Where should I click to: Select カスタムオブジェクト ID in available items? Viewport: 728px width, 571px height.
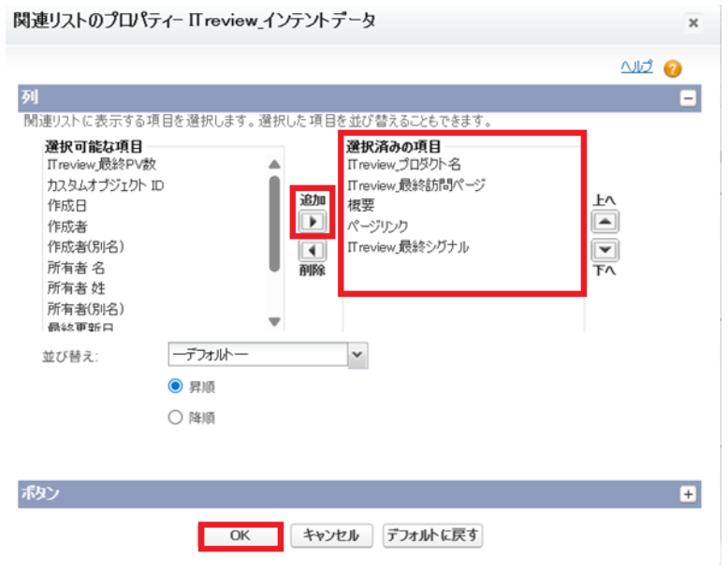[106, 185]
